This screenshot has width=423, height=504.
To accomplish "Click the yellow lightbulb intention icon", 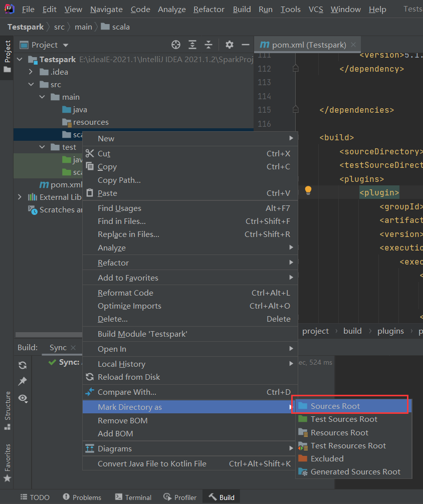I will click(308, 190).
